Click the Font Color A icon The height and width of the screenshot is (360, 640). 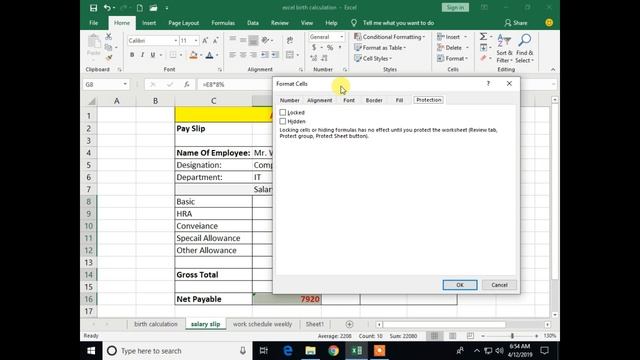tap(209, 55)
